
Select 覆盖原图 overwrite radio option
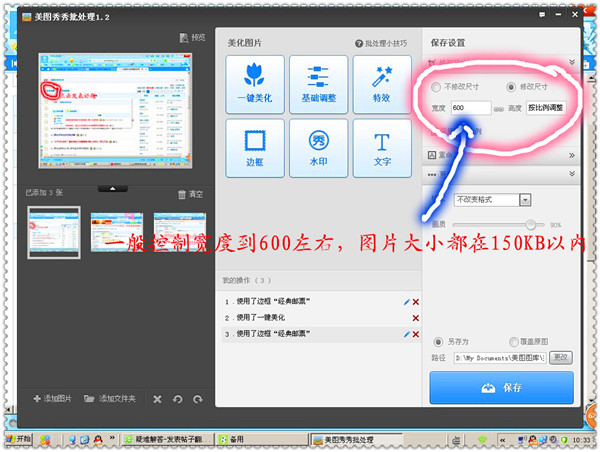point(513,341)
